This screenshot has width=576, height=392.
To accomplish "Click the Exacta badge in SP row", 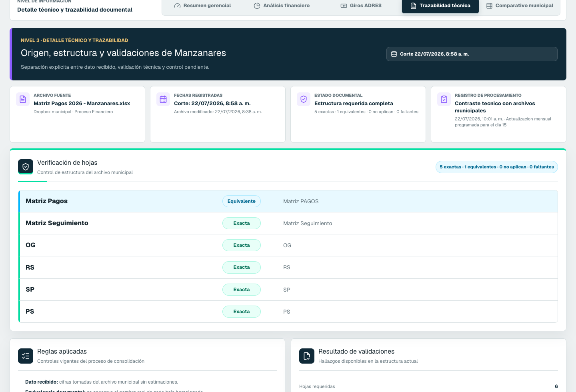I will coord(242,290).
